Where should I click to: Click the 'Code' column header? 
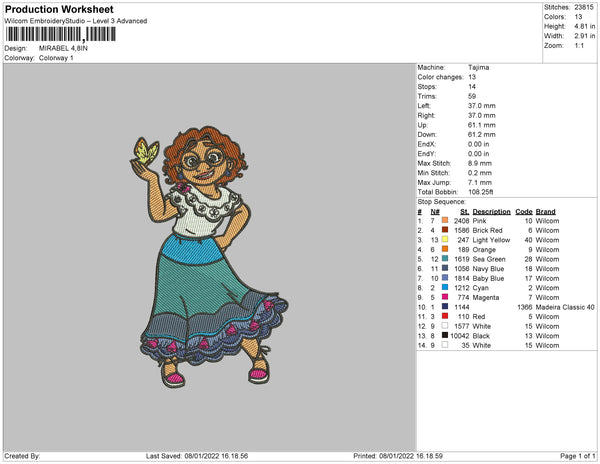[x=524, y=212]
